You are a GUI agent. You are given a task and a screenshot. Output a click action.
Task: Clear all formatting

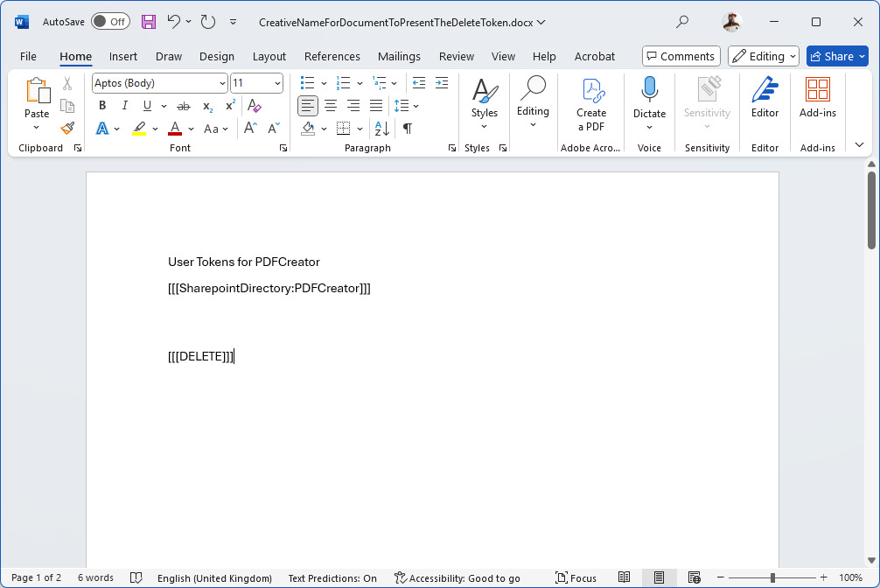tap(255, 106)
